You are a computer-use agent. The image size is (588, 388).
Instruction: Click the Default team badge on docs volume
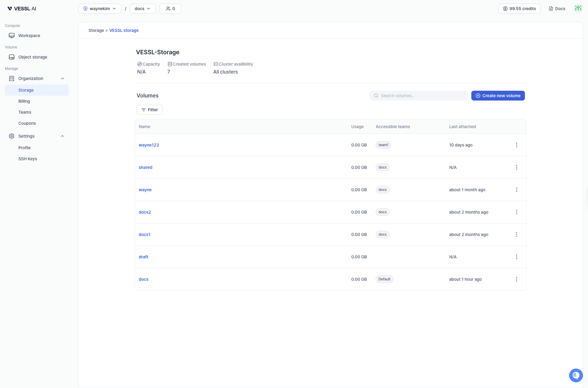(384, 279)
